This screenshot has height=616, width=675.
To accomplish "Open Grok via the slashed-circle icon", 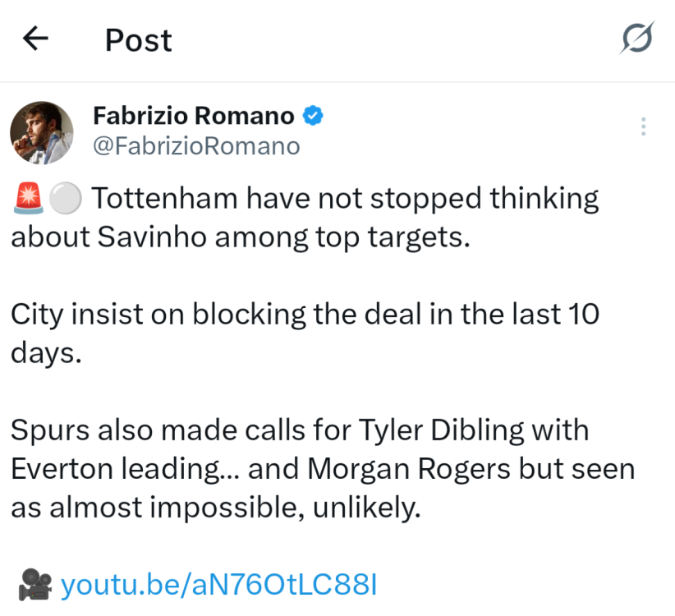I will tap(636, 39).
